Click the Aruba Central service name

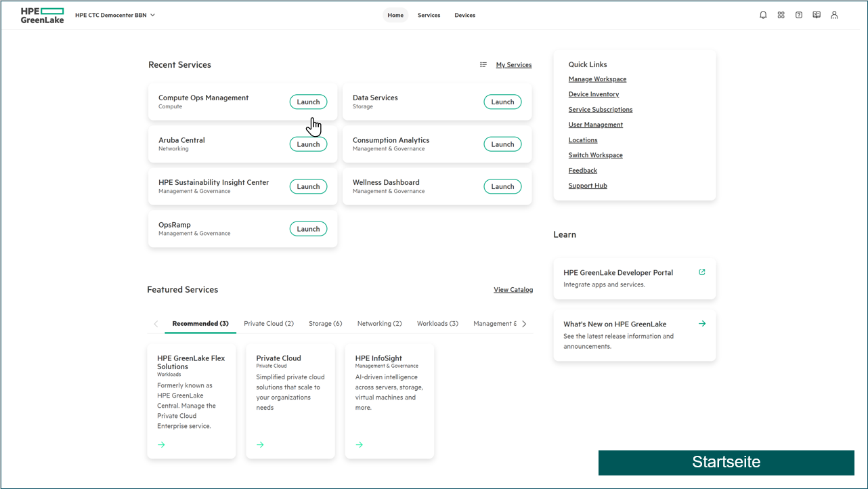pyautogui.click(x=181, y=140)
